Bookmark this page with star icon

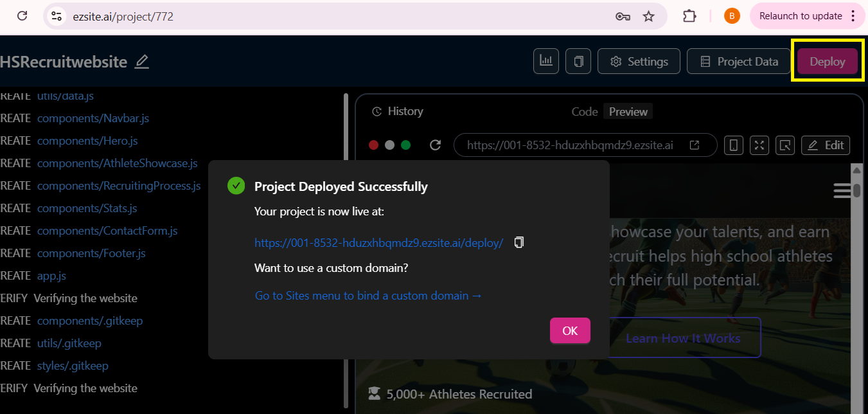click(x=649, y=16)
